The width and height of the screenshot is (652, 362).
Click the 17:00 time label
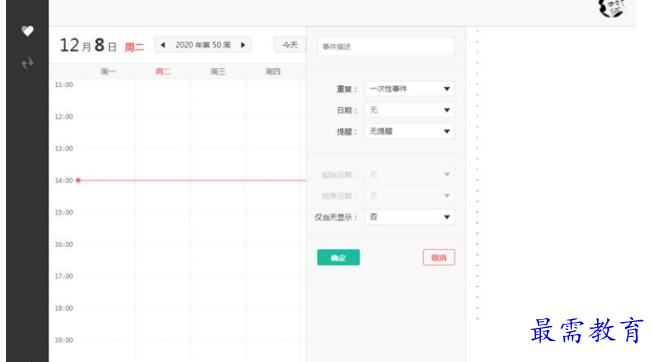click(64, 276)
